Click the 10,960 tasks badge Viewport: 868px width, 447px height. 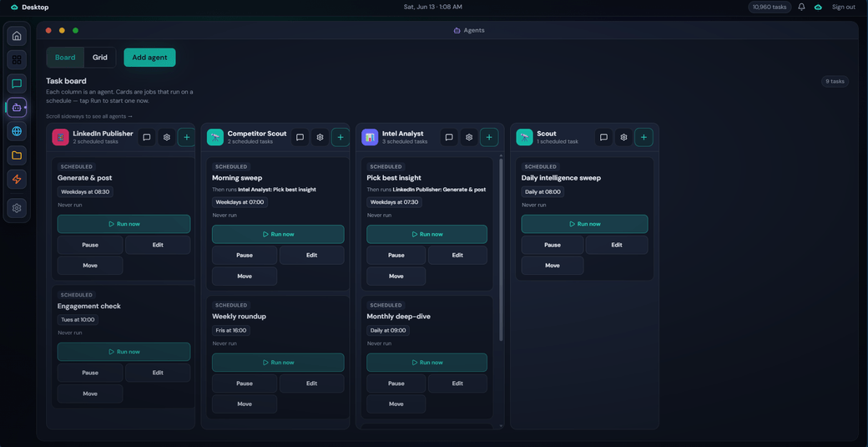(770, 8)
